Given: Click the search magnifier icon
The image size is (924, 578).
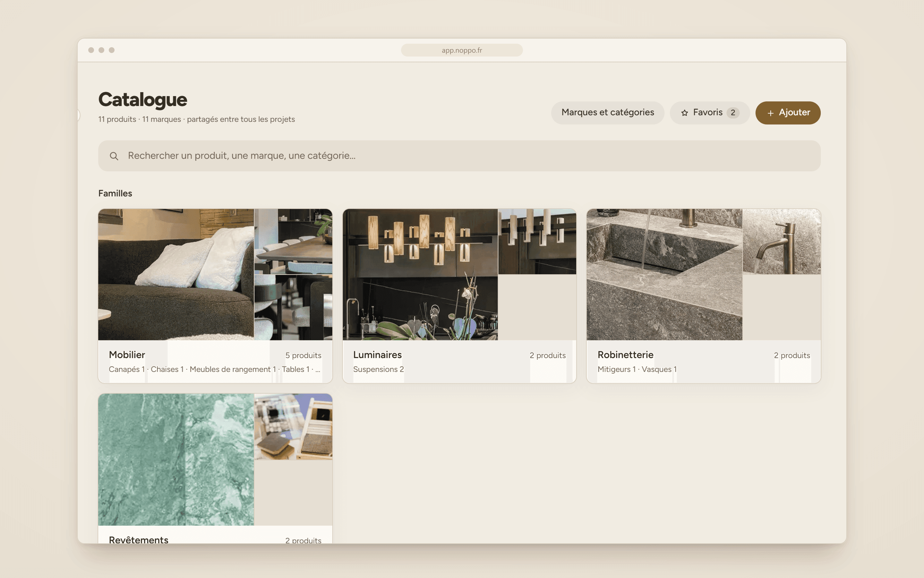Looking at the screenshot, I should click(x=114, y=156).
